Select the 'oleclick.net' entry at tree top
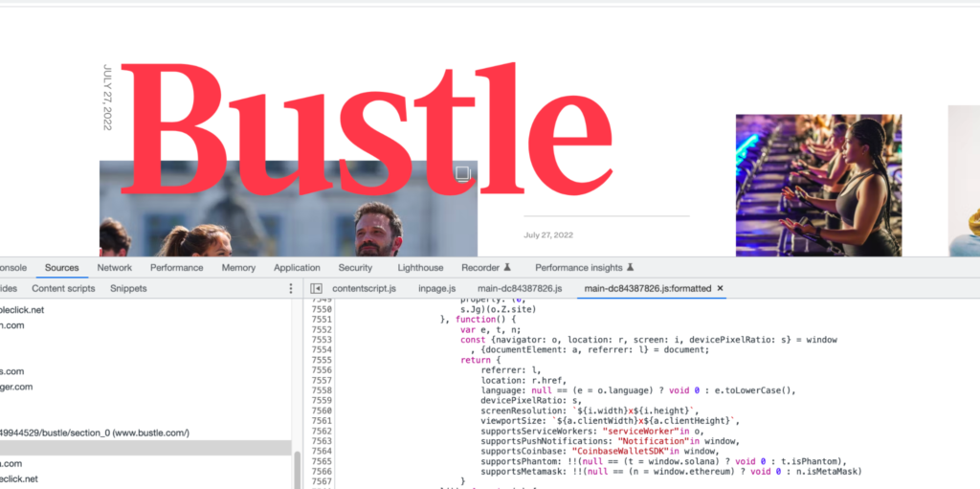Viewport: 980px width, 489px height. [x=22, y=309]
